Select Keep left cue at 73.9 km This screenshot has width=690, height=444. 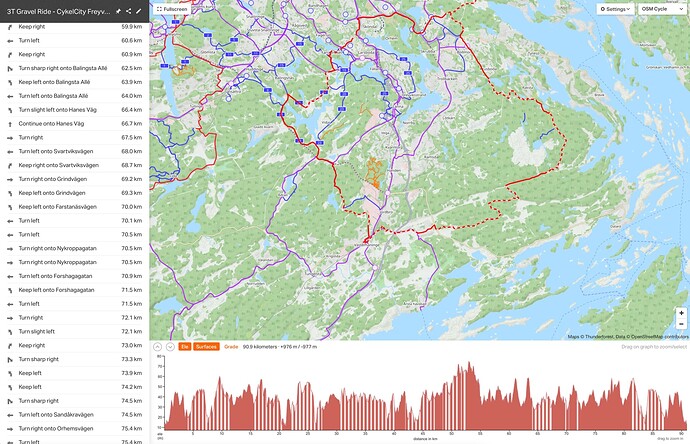[74, 373]
